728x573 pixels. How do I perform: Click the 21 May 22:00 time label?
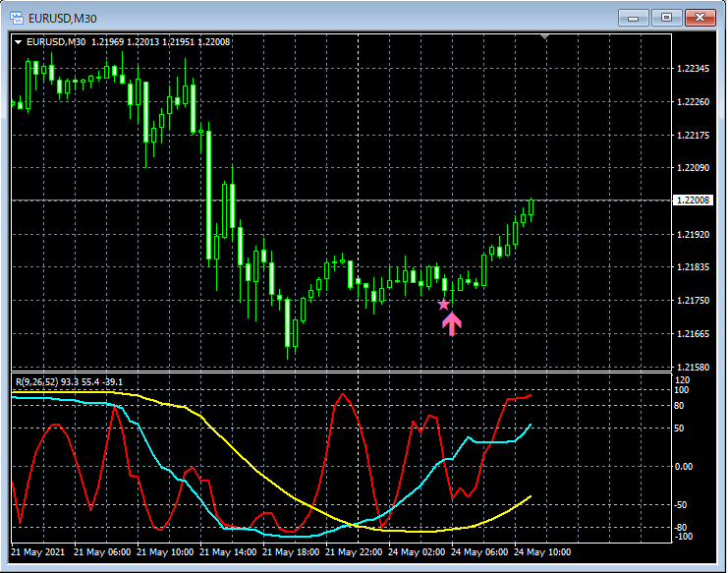coord(354,552)
